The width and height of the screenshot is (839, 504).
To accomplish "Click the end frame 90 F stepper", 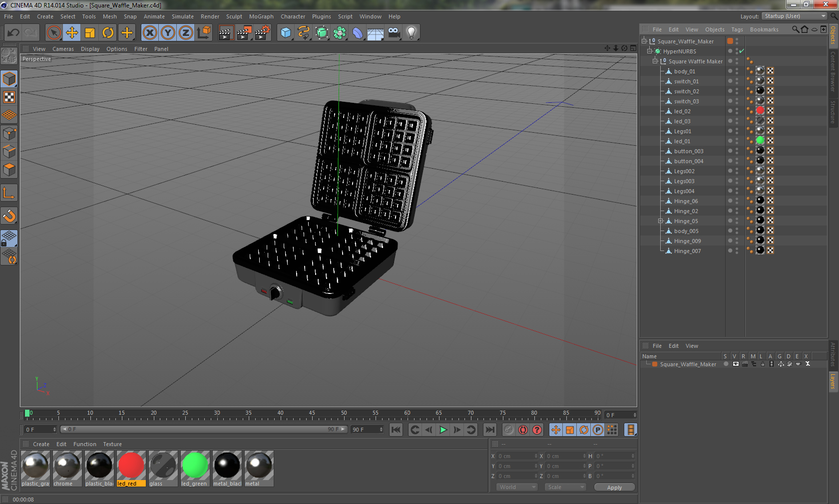I will pos(381,429).
